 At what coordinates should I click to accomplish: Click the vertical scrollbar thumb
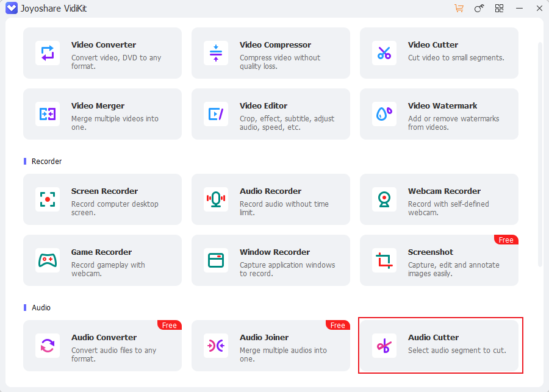[x=540, y=154]
